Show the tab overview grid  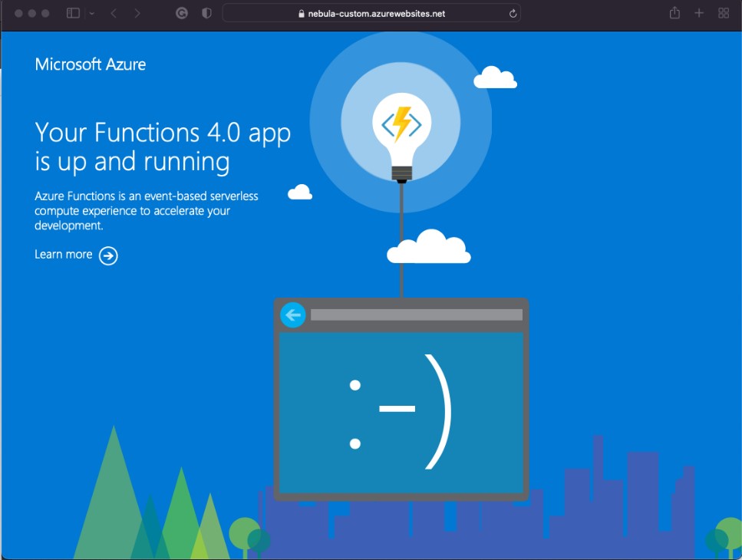coord(723,13)
